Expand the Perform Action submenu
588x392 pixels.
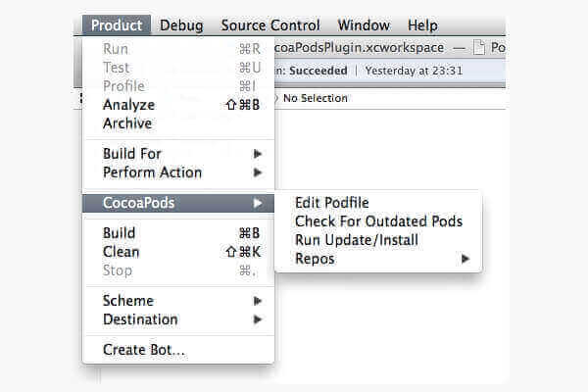152,172
